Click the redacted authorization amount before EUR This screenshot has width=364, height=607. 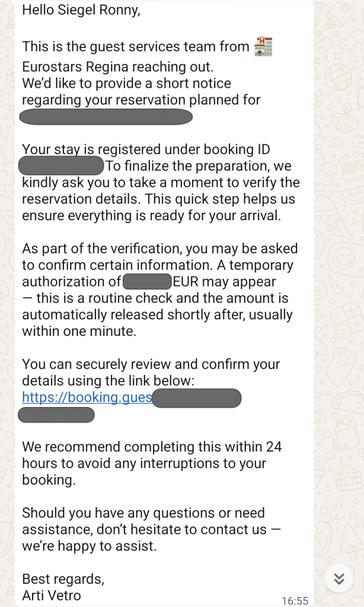tap(147, 281)
